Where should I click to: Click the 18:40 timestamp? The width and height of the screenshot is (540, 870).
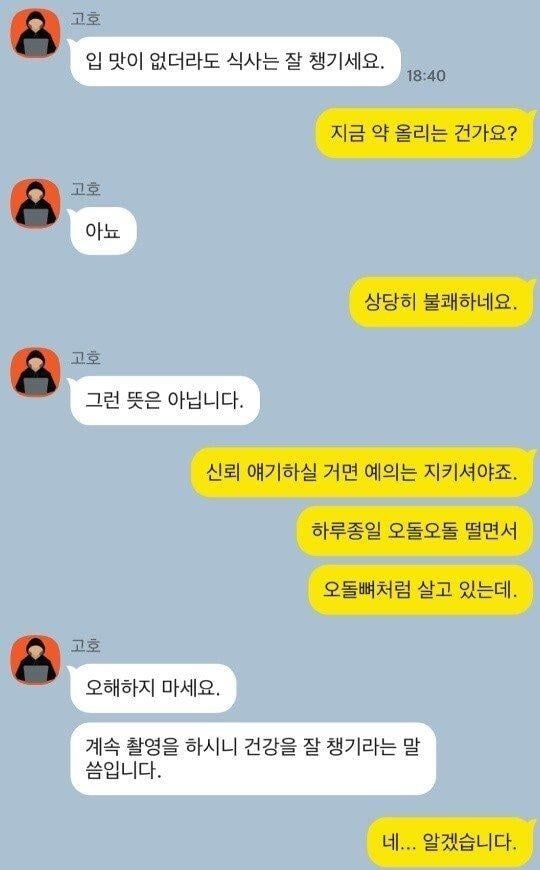(426, 75)
